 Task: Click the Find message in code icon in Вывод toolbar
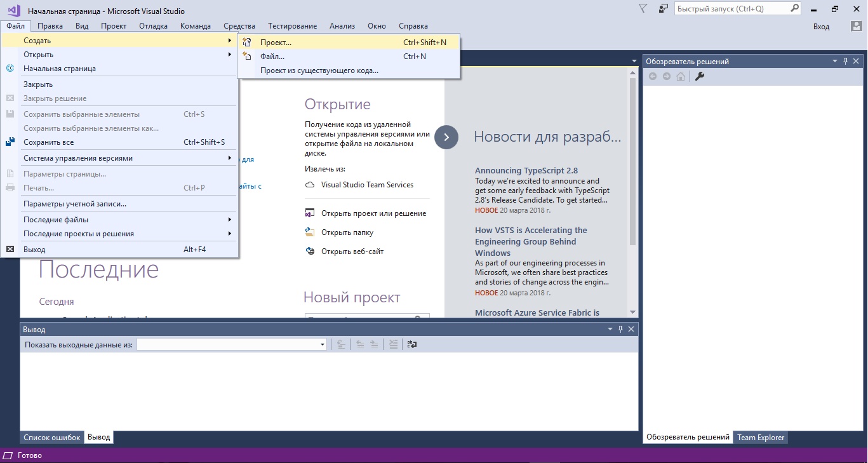coord(341,344)
